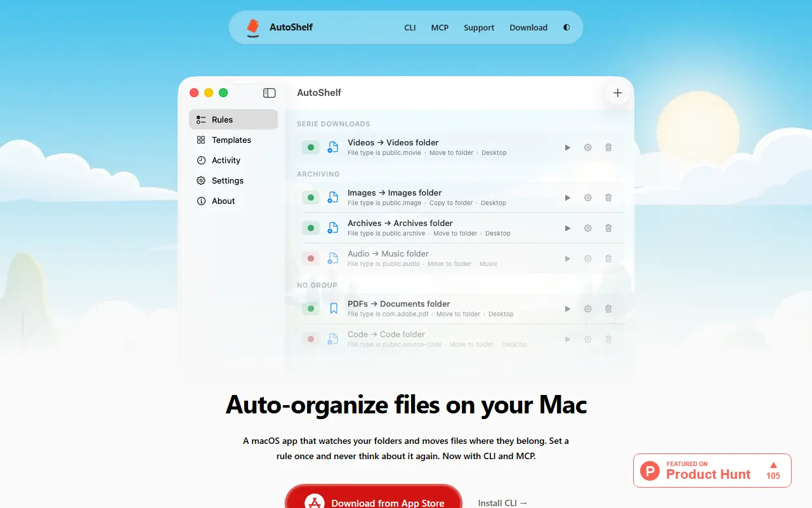Add a new rule with plus button
Viewport: 812px width, 508px height.
point(617,93)
